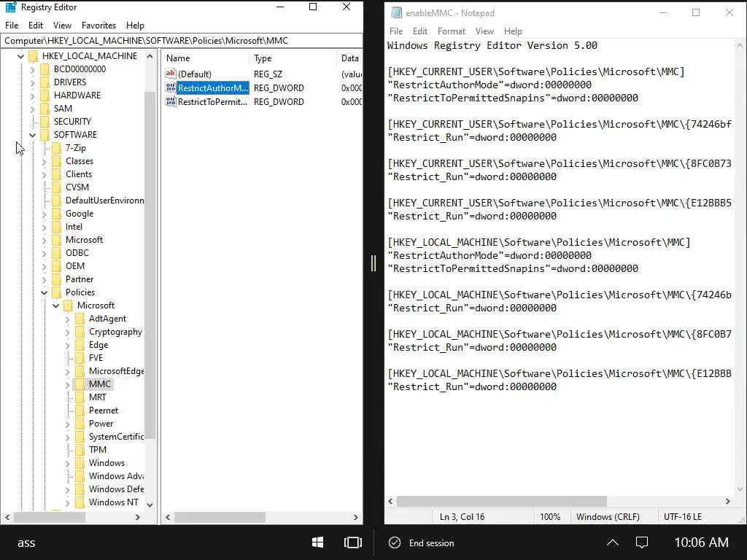Select the Partner key in tree
Screen dimensions: 747x560
pos(80,279)
